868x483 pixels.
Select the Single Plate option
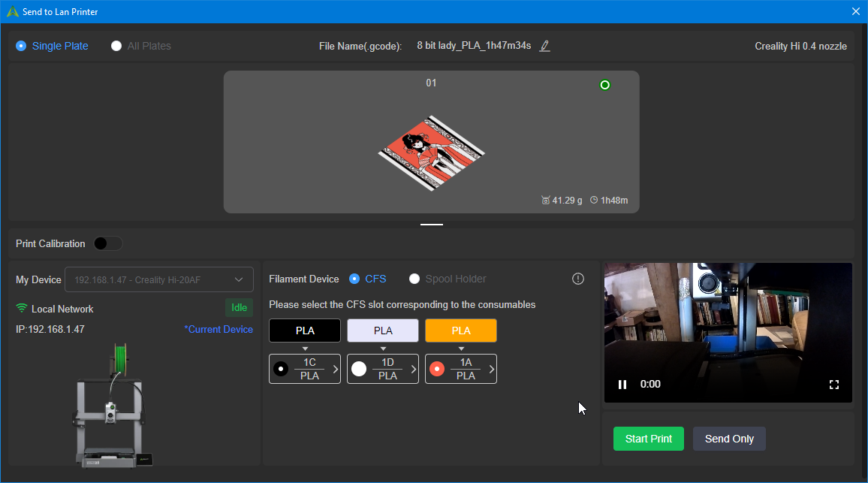[52, 46]
